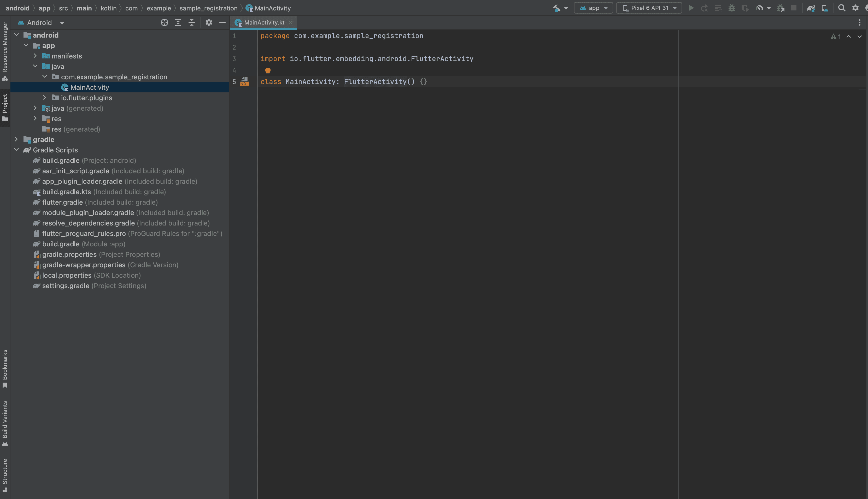Open the Device Manager icon

[x=825, y=8]
